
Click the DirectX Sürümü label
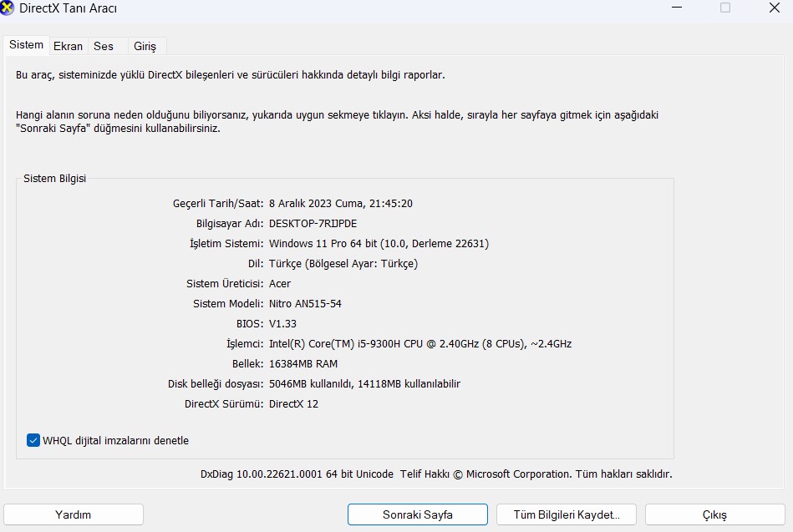point(224,404)
